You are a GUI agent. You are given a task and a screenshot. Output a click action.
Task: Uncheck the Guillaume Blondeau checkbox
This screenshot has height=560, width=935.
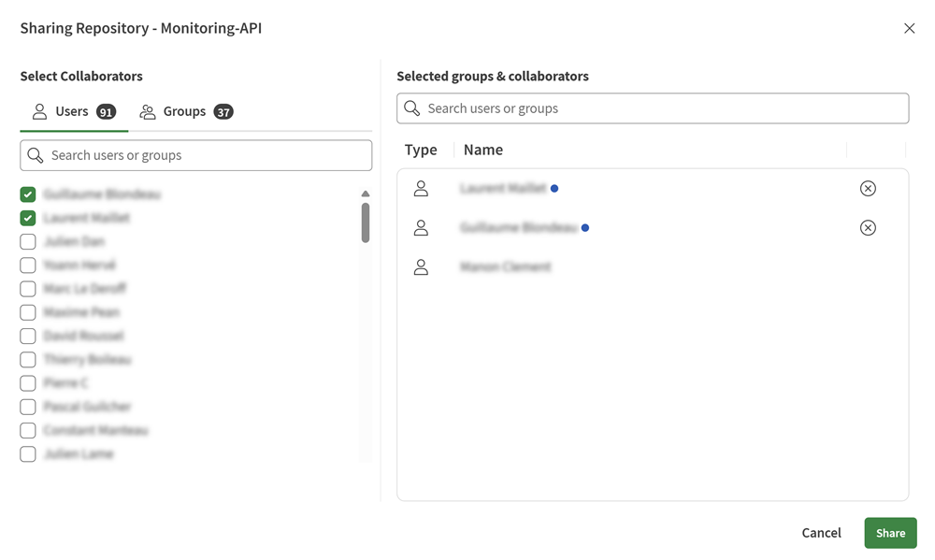[27, 194]
